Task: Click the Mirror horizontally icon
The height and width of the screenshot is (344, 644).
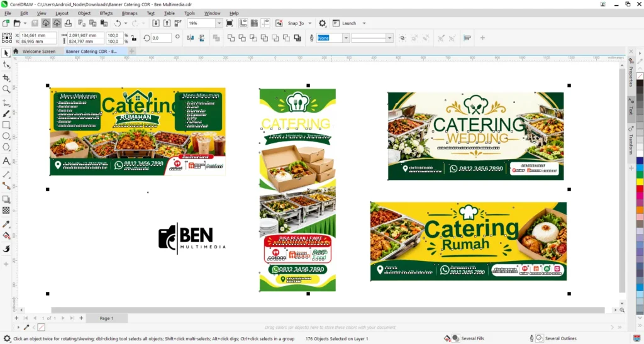Action: 190,38
